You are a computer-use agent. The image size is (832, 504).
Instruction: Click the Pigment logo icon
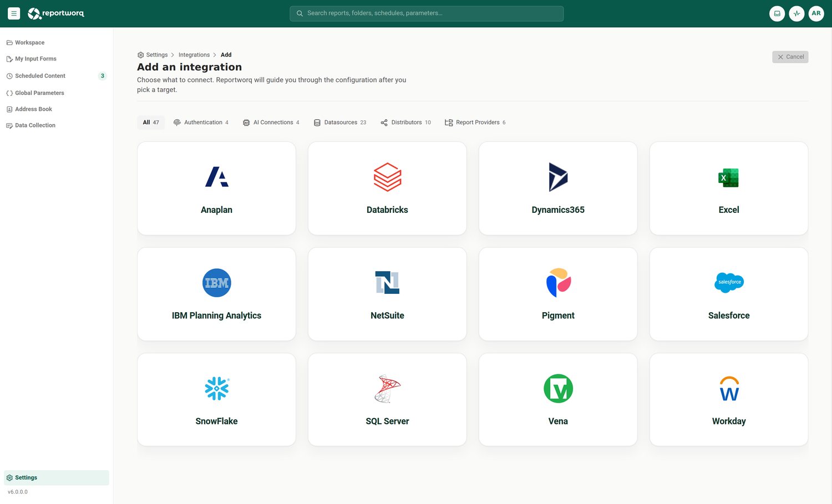coord(558,283)
